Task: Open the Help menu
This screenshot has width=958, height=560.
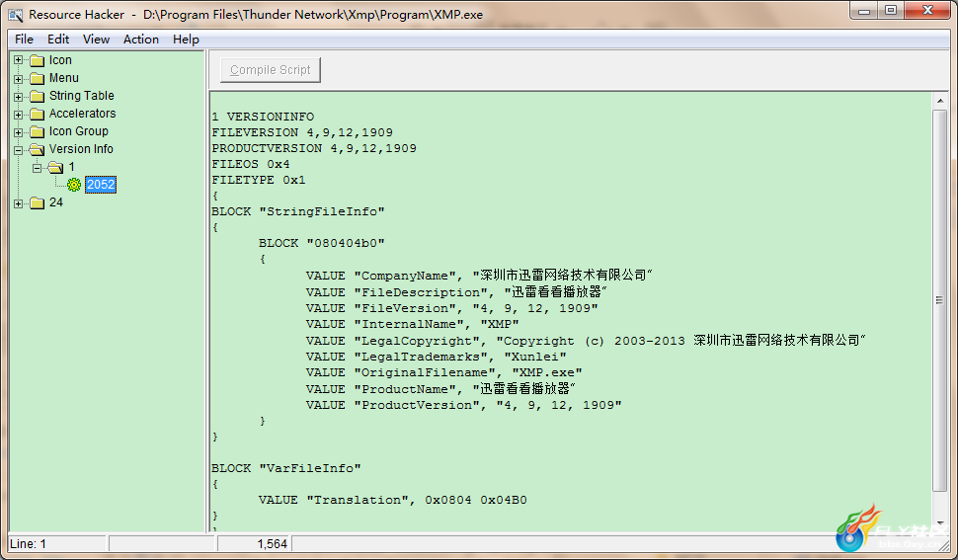Action: (186, 40)
